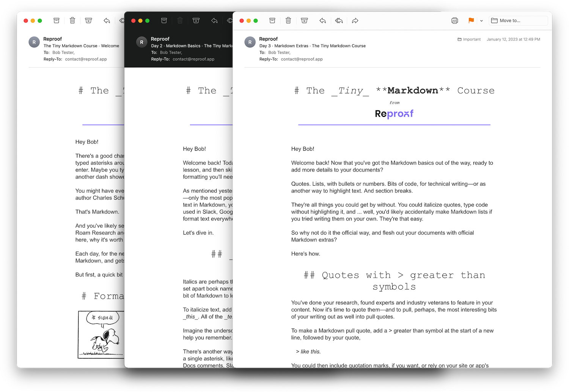Click the Reproof logo in the email body
The height and width of the screenshot is (392, 569).
coord(394,113)
